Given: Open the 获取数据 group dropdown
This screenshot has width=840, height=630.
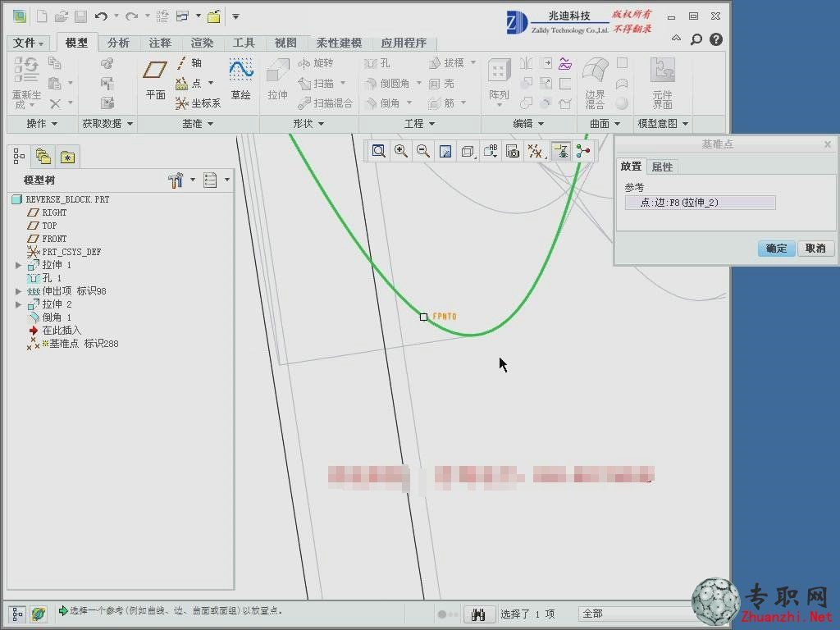Looking at the screenshot, I should pos(107,124).
